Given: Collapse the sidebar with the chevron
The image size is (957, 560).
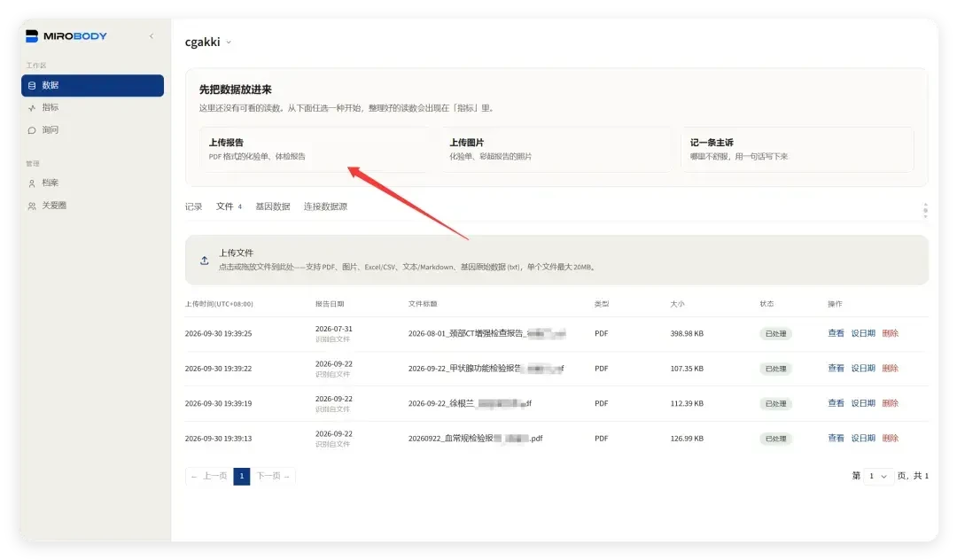Looking at the screenshot, I should pos(152,36).
